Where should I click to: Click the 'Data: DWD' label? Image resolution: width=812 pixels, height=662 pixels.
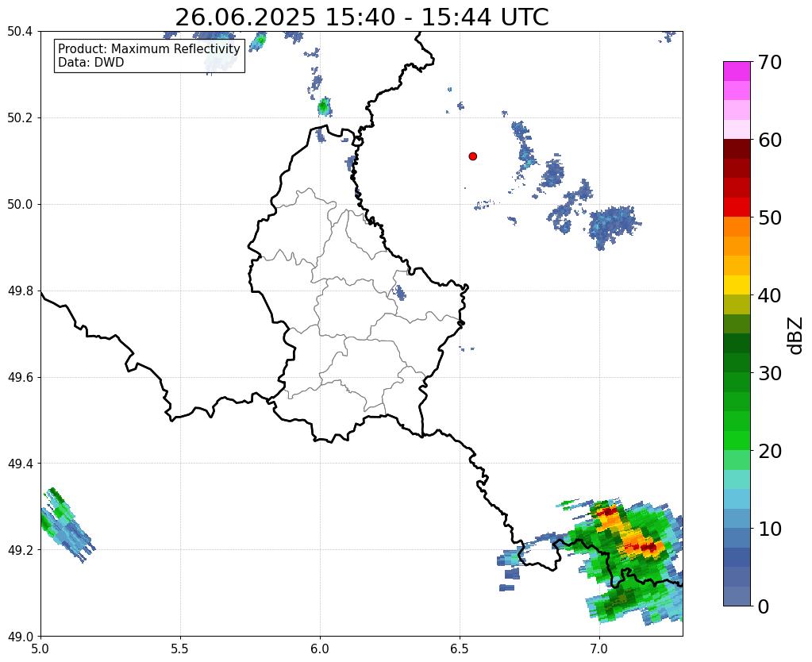(x=91, y=63)
